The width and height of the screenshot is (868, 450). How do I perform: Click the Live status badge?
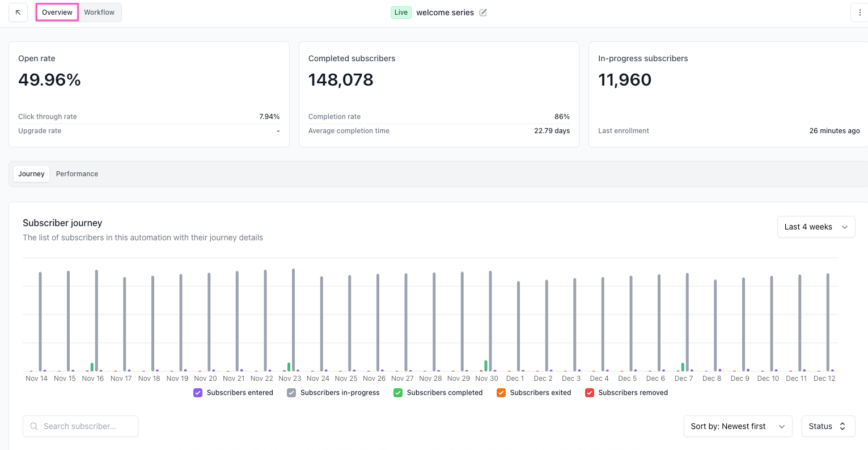pyautogui.click(x=401, y=12)
